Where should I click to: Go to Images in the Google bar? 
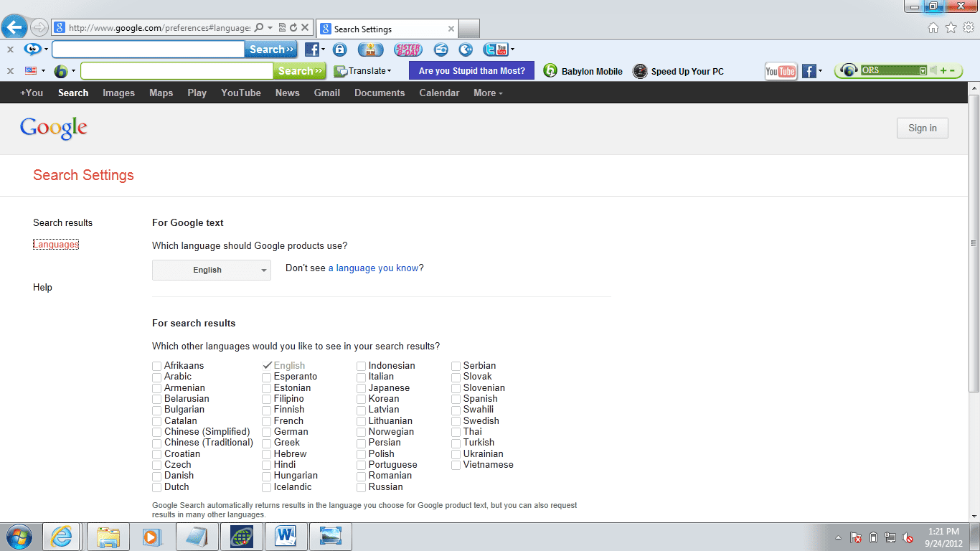click(118, 93)
